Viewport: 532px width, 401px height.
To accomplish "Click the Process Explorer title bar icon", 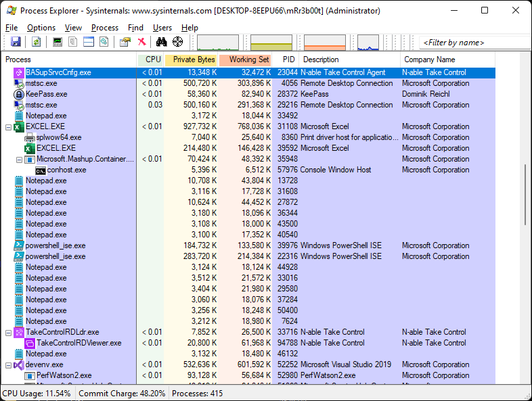I will point(12,11).
